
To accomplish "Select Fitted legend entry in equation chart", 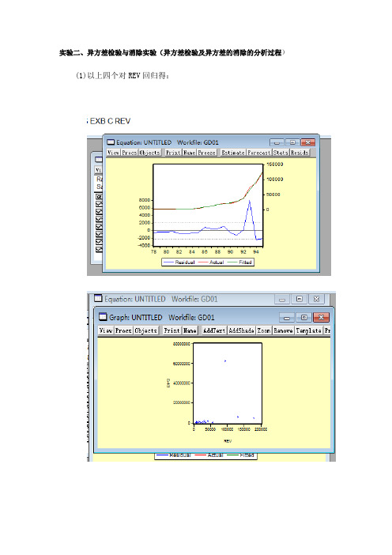I will pyautogui.click(x=239, y=262).
